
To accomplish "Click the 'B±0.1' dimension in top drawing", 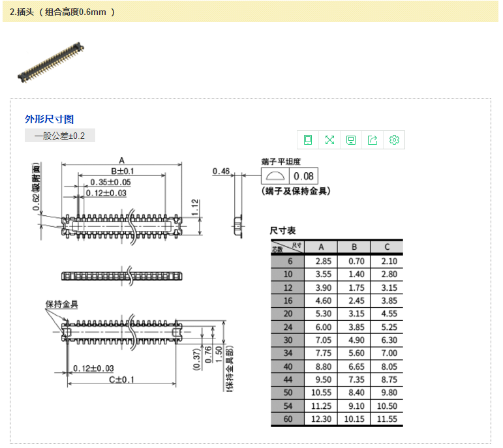I will 122,171.
